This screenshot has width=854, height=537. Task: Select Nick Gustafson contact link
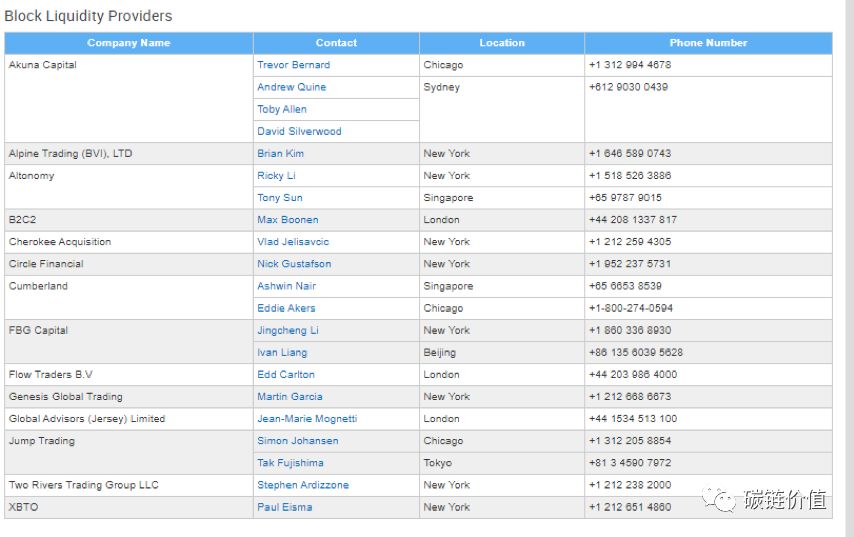coord(294,264)
